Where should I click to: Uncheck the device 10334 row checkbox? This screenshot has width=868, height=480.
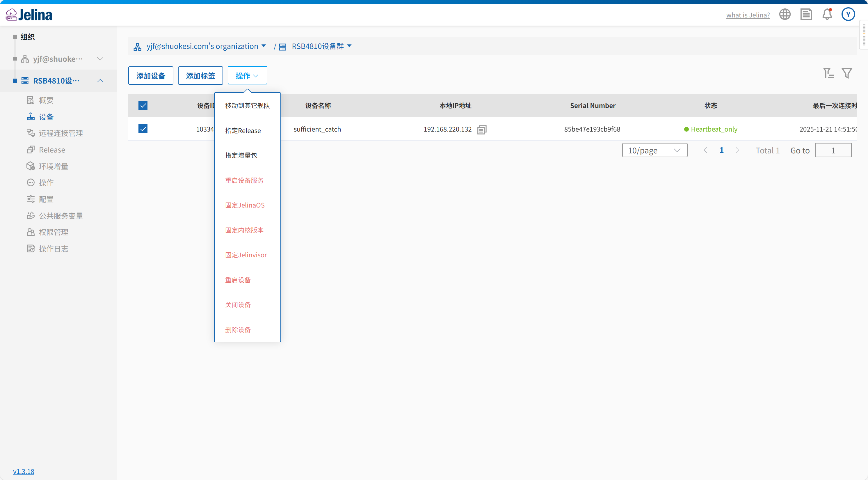tap(143, 129)
